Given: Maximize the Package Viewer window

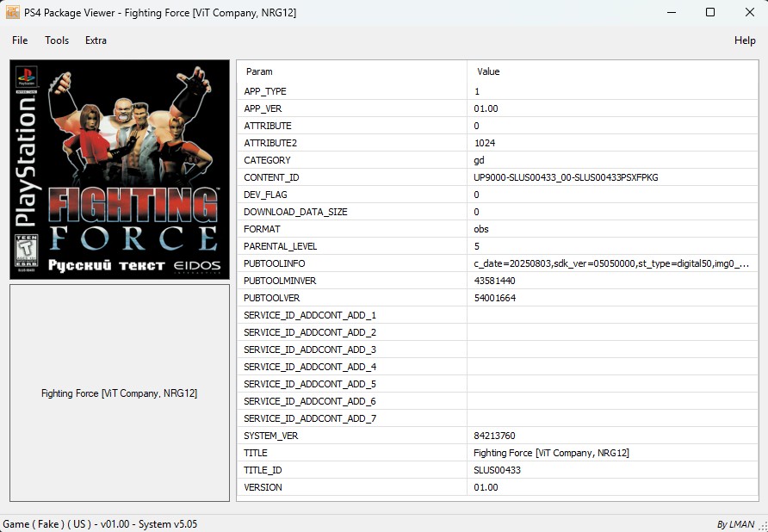Looking at the screenshot, I should coord(710,12).
